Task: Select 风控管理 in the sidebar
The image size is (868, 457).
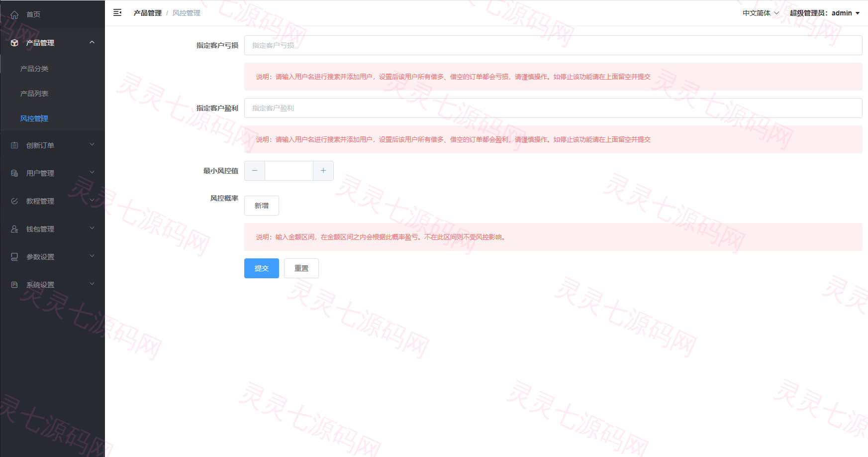Action: [x=34, y=118]
